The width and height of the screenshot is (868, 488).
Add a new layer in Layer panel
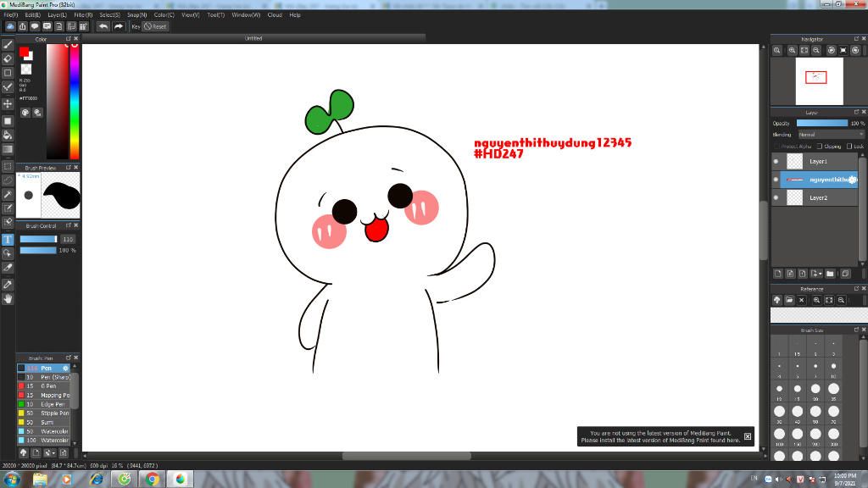click(778, 274)
